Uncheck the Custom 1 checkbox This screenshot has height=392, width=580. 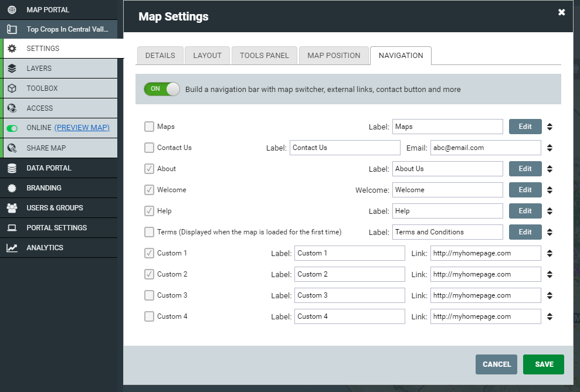(149, 253)
